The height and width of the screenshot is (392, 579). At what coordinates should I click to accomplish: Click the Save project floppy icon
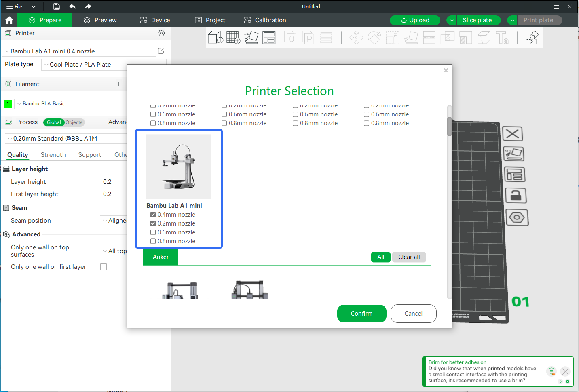pyautogui.click(x=57, y=6)
